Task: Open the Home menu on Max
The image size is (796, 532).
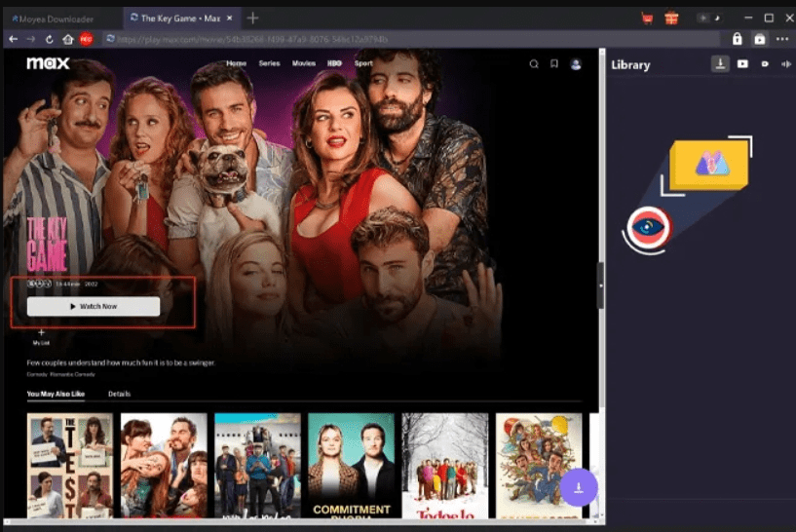Action: pyautogui.click(x=236, y=63)
